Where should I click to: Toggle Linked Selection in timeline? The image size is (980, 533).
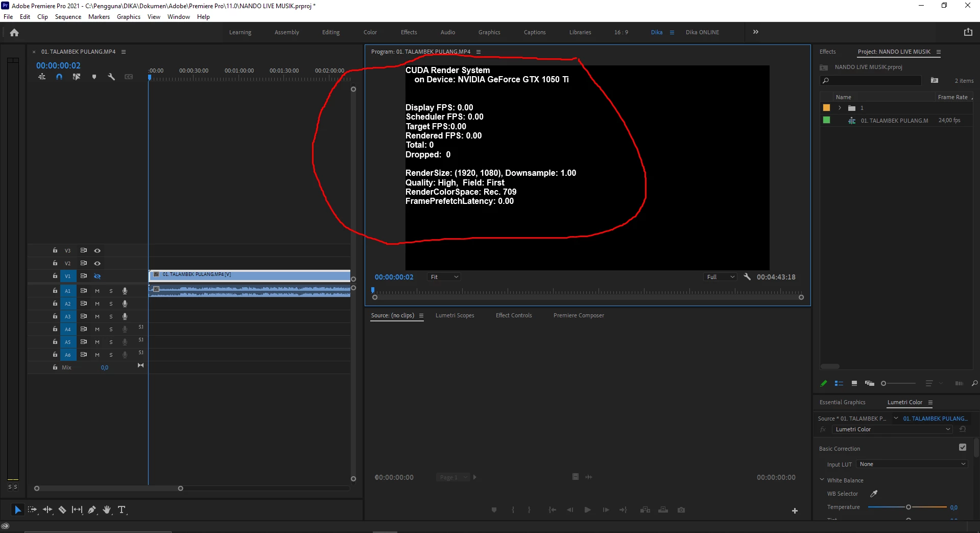click(x=77, y=77)
